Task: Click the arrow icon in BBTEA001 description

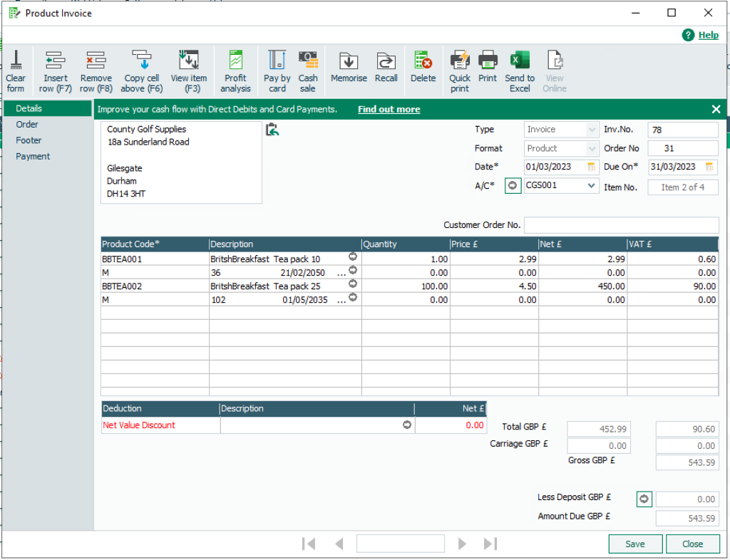Action: coord(353,256)
